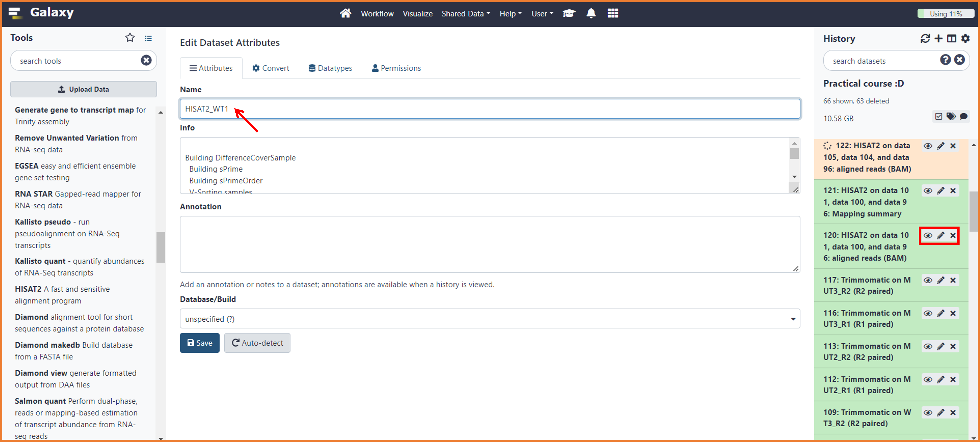Click inside the Annotation text area
Viewport: 980px width, 442px height.
pos(490,244)
